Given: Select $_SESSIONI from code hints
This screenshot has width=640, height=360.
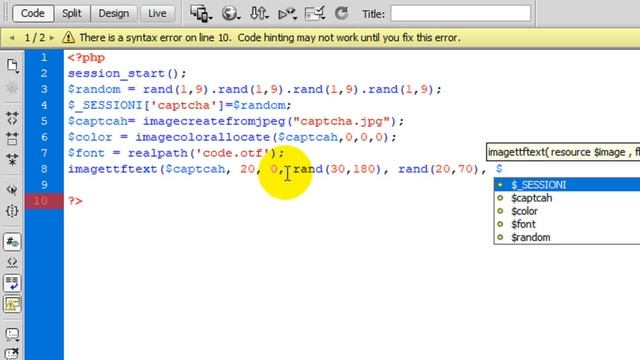Looking at the screenshot, I should click(x=567, y=185).
